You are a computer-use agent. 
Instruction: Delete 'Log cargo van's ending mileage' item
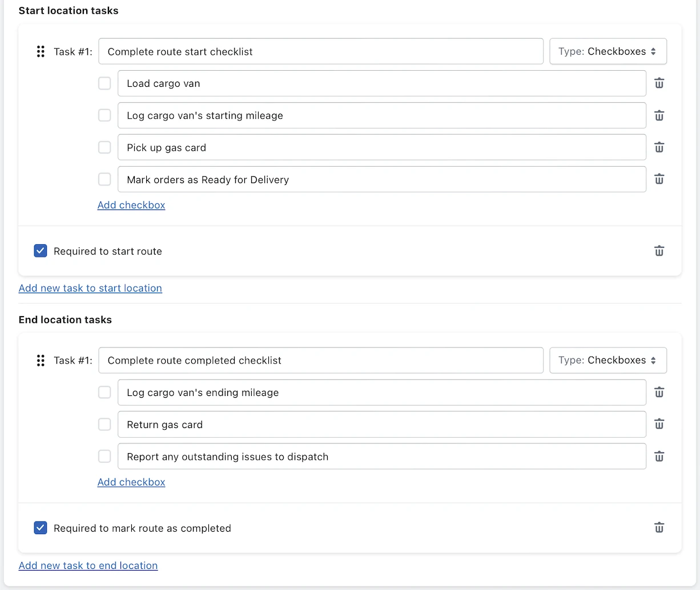coord(659,393)
